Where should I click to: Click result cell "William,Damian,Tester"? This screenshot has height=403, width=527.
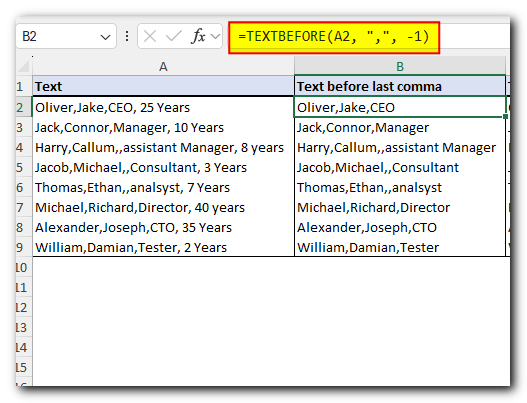[400, 247]
